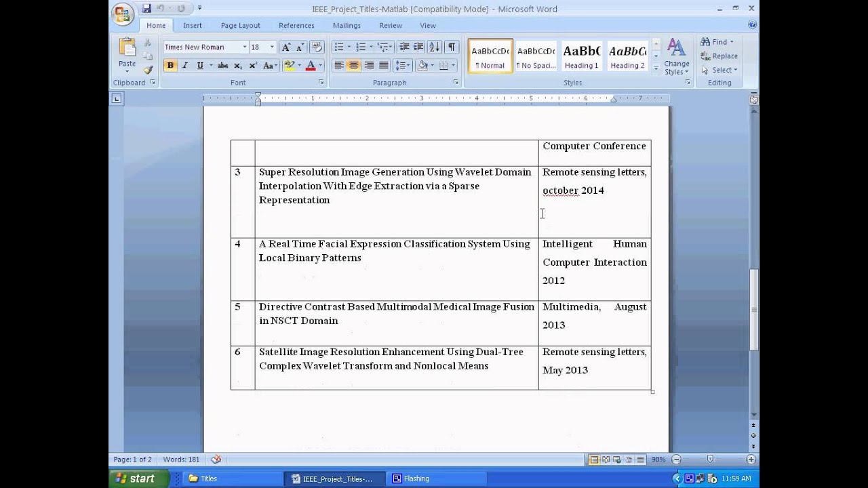Click the proofing errors status icon

(x=216, y=460)
